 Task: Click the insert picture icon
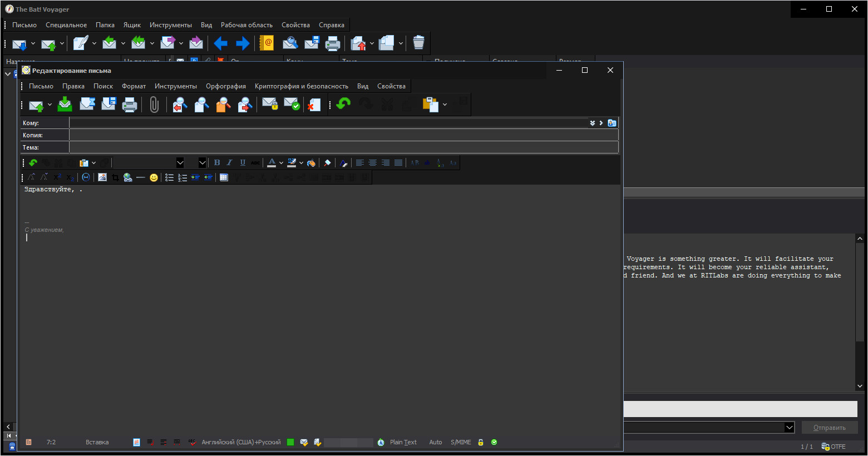102,177
